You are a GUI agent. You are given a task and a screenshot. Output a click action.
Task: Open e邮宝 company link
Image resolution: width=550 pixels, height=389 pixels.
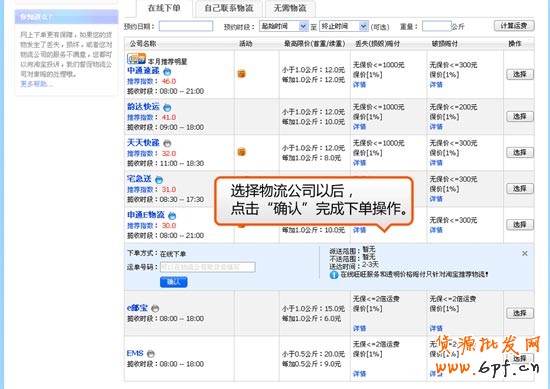click(137, 308)
